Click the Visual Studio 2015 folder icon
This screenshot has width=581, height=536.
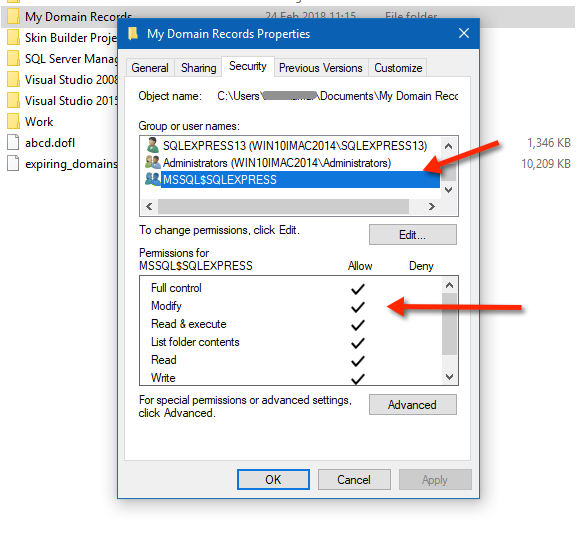click(x=13, y=100)
